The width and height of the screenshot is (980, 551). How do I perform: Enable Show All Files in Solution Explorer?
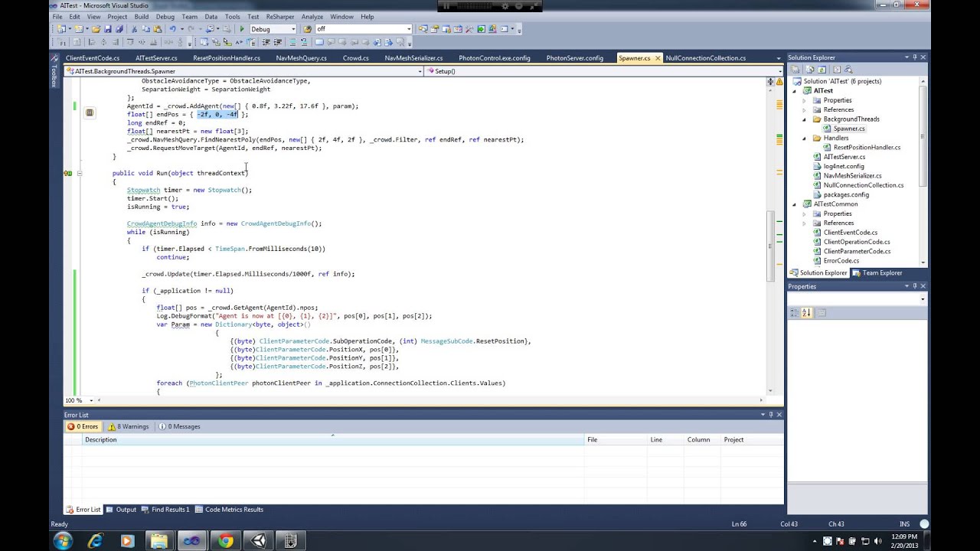pyautogui.click(x=809, y=69)
